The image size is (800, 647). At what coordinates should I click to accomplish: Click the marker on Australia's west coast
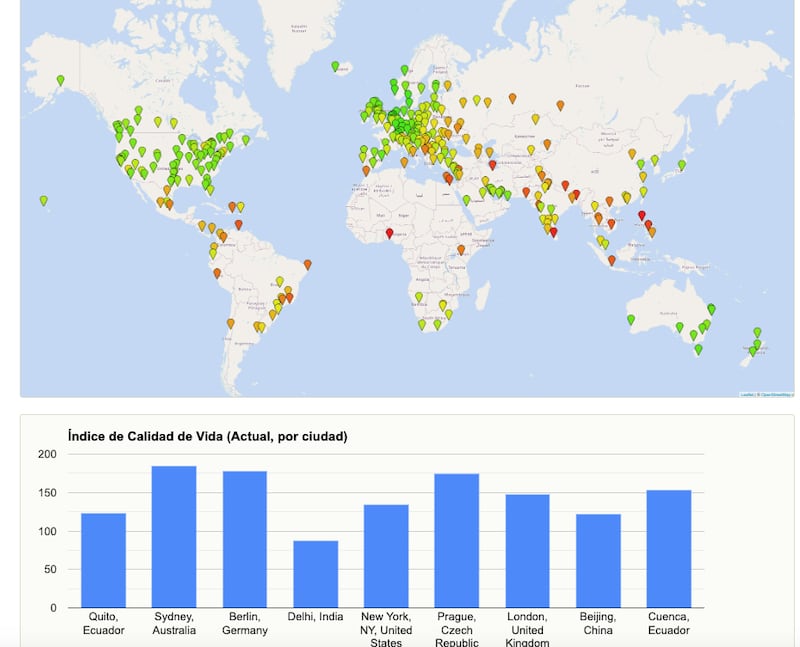coord(631,319)
